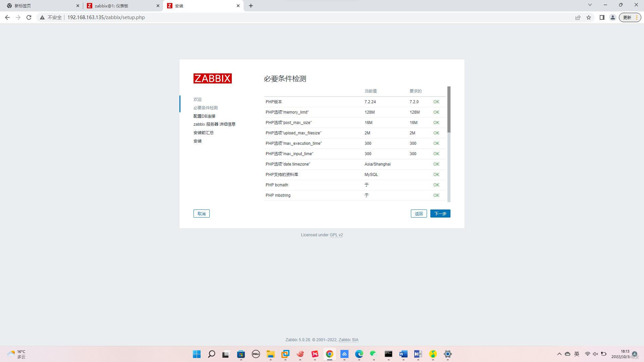Share this page via address bar icon
The height and width of the screenshot is (362, 644).
coord(578,17)
